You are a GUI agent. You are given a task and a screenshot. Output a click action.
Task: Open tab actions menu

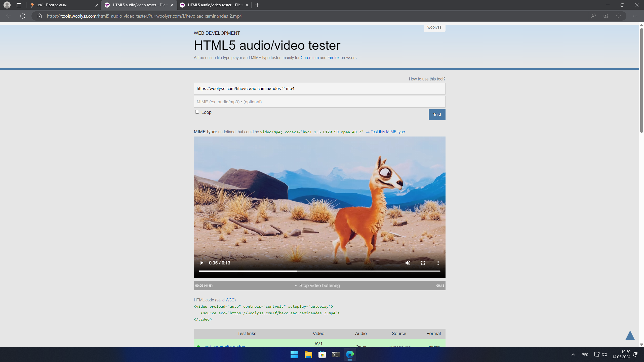click(19, 5)
